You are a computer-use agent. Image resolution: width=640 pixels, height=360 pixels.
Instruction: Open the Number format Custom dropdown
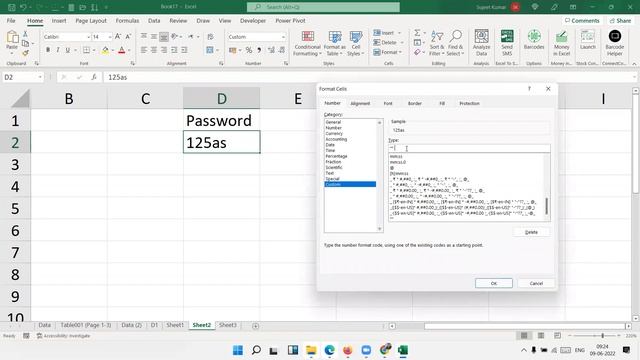tap(283, 37)
